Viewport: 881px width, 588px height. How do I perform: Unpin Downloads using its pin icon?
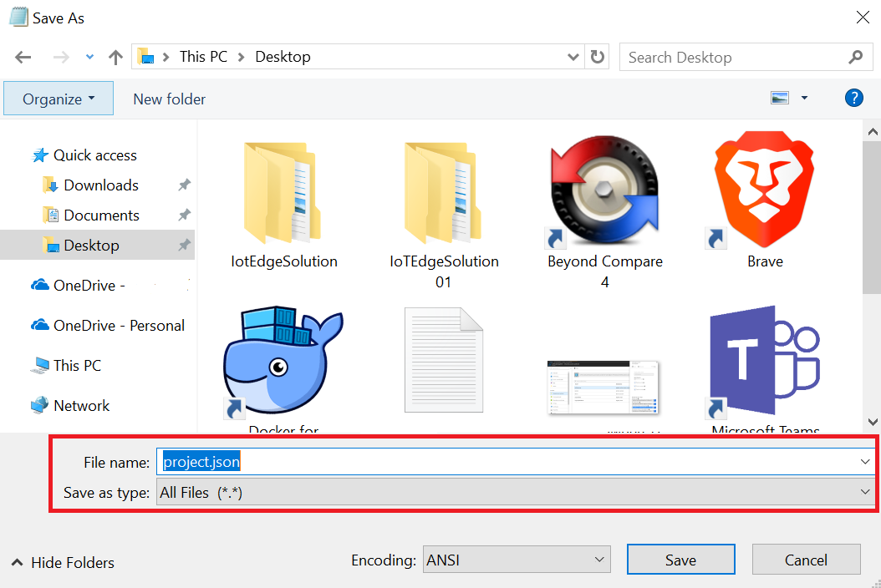pyautogui.click(x=184, y=185)
